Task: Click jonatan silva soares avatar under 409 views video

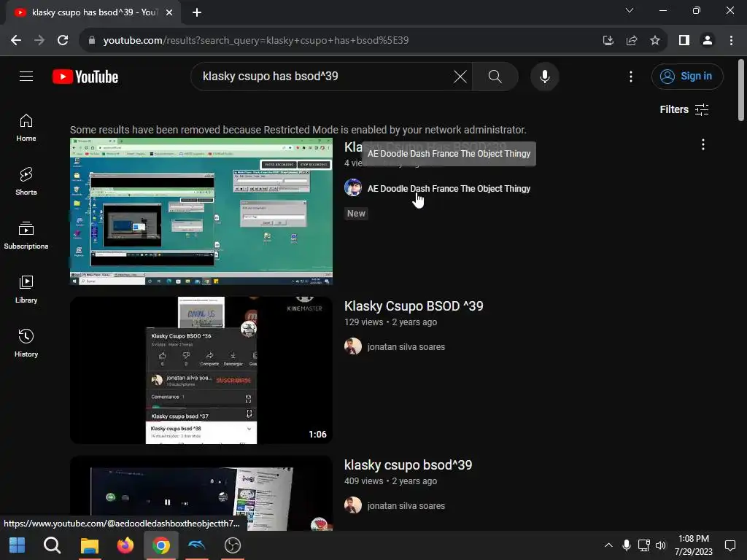Action: pos(353,506)
